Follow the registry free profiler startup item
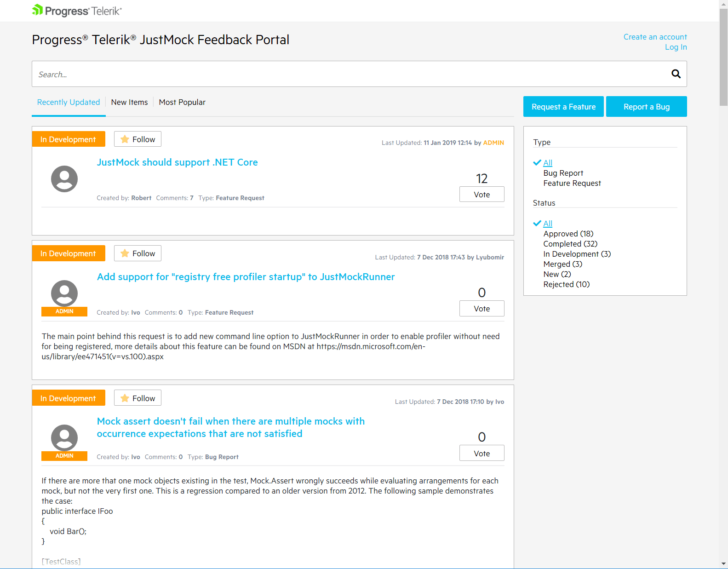The height and width of the screenshot is (569, 728). coord(138,253)
